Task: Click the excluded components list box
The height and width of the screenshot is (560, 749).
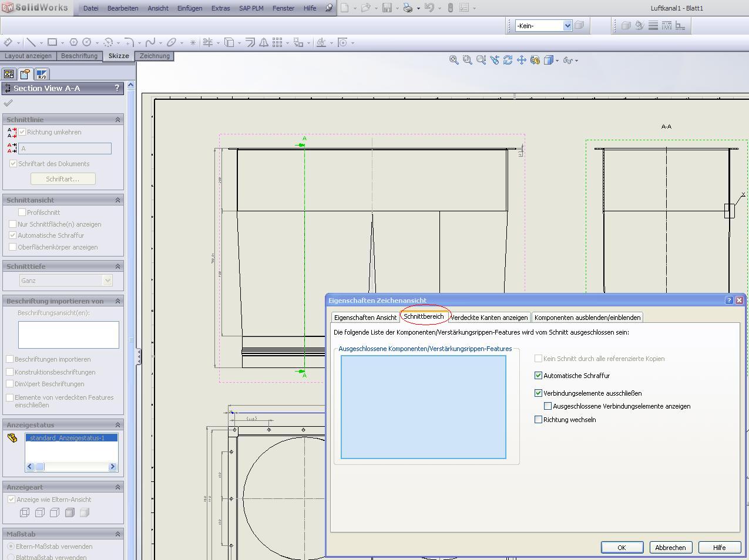Action: click(x=423, y=407)
